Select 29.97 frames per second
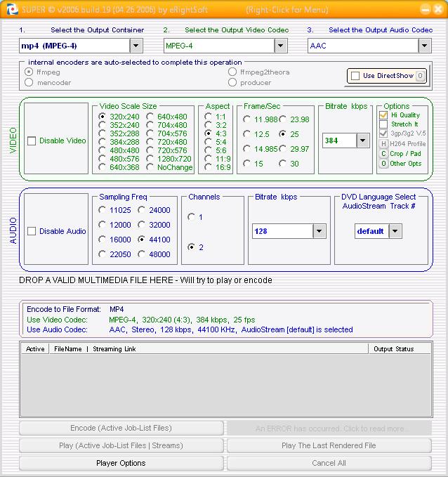The image size is (448, 477). click(283, 149)
